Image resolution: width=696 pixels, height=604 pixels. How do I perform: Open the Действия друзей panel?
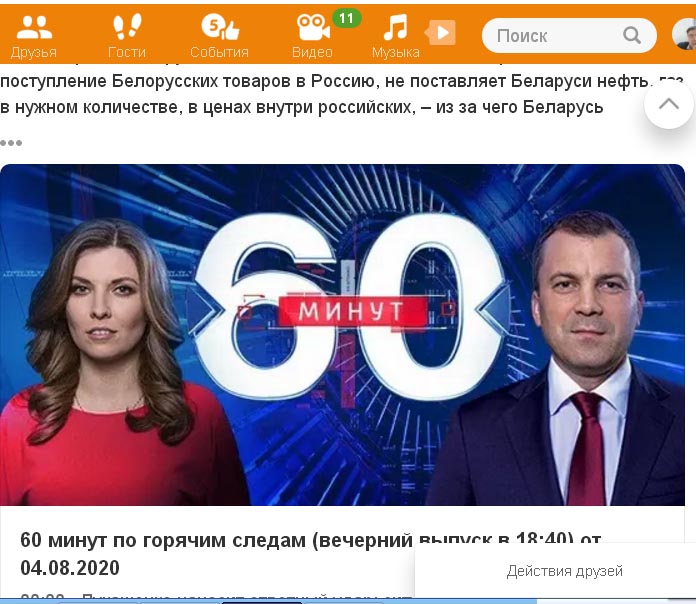tap(565, 571)
